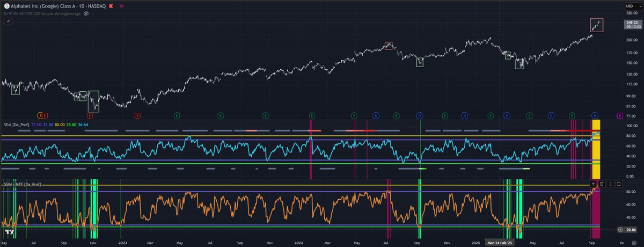
Task: Move the SSIM pane up with the arrow
Action: click(x=593, y=184)
